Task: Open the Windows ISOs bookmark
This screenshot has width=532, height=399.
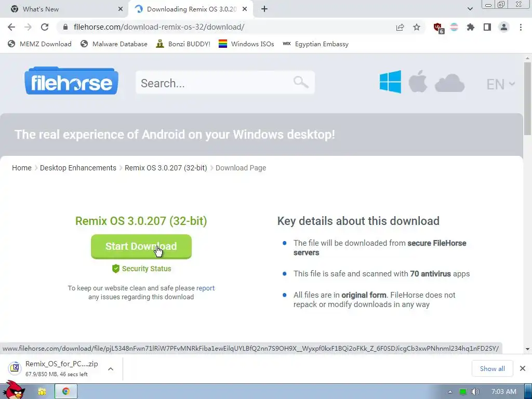Action: coord(246,44)
